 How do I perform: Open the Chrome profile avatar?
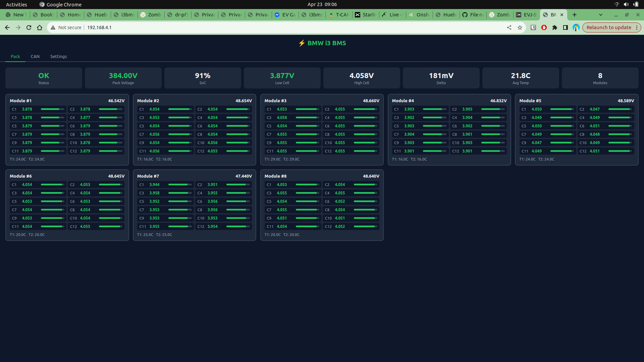pyautogui.click(x=576, y=27)
